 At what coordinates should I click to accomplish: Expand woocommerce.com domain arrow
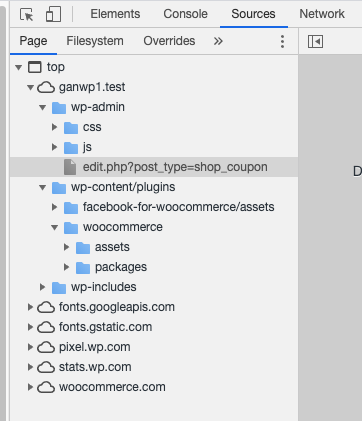(x=31, y=387)
